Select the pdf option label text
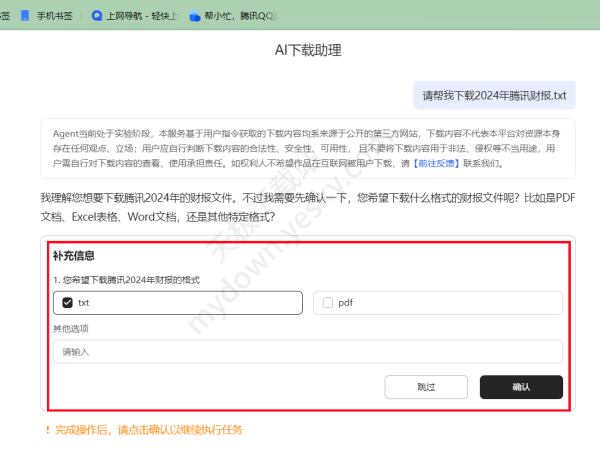600x455 pixels. pos(346,302)
